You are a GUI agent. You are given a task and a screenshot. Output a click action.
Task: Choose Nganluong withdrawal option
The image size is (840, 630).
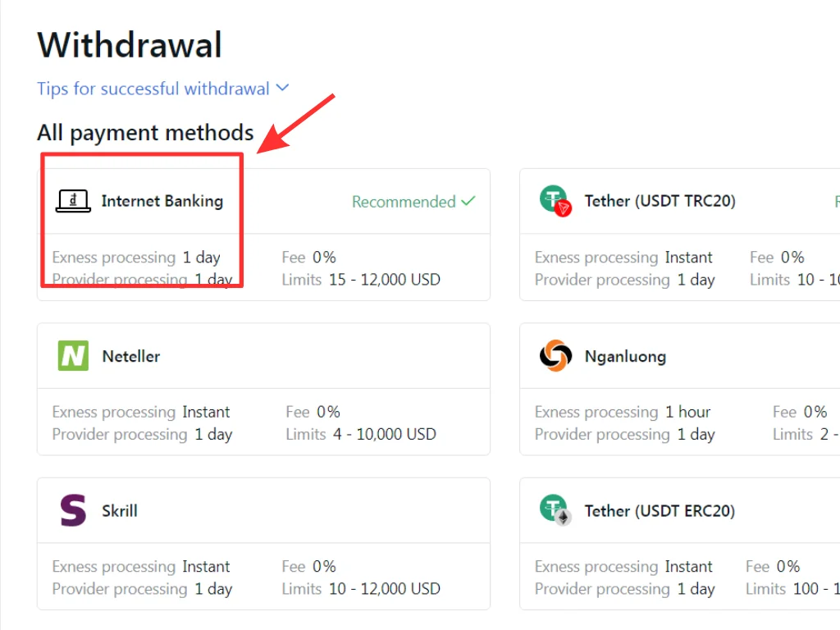[625, 356]
